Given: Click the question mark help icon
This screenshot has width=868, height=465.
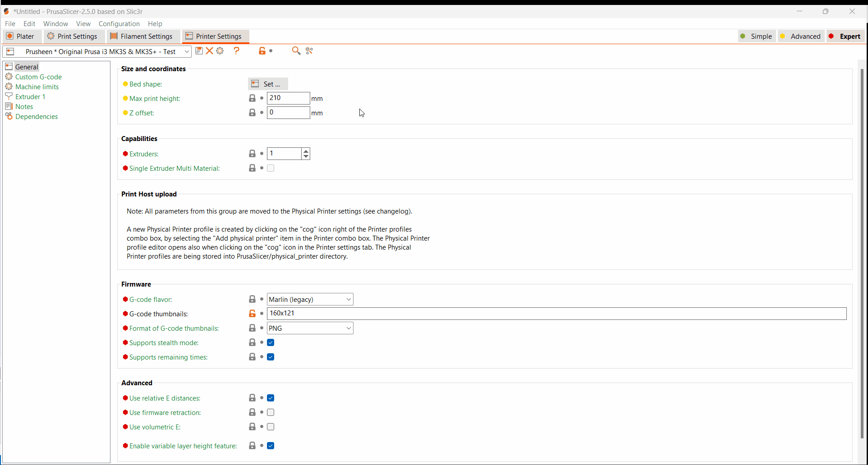Looking at the screenshot, I should 236,51.
